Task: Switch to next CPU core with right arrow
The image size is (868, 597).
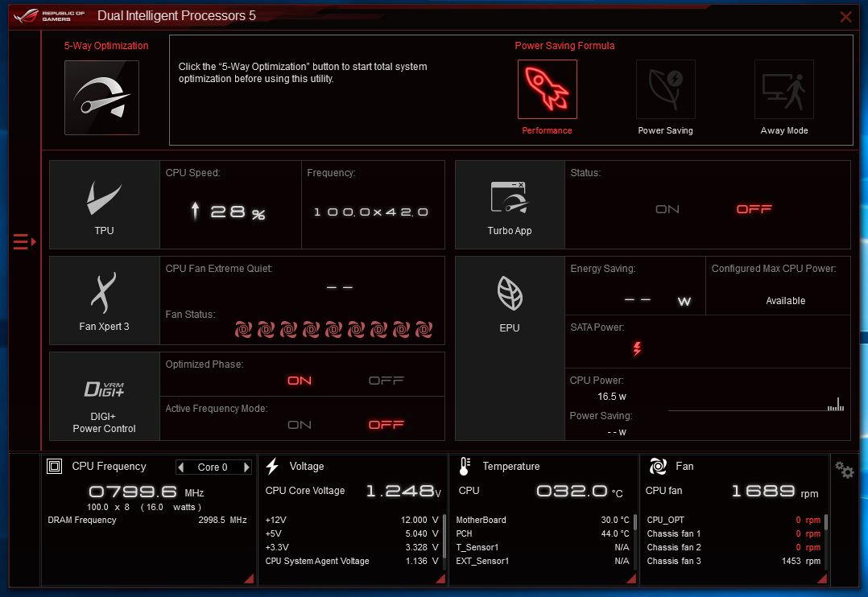Action: (246, 467)
